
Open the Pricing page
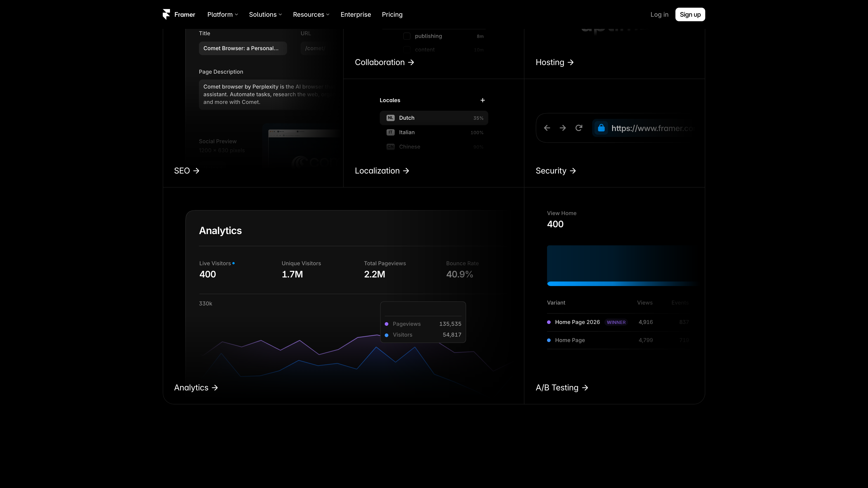tap(392, 14)
